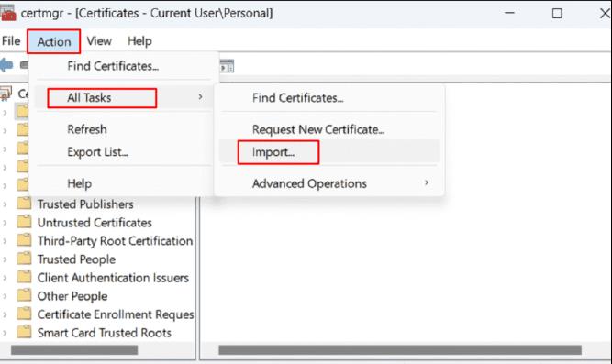Choose Export List option
This screenshot has height=364, width=612.
pos(97,152)
